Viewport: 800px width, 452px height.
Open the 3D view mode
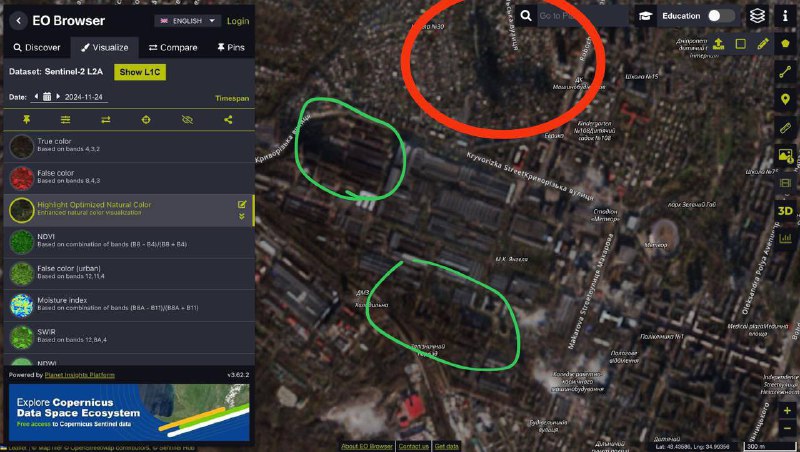785,211
